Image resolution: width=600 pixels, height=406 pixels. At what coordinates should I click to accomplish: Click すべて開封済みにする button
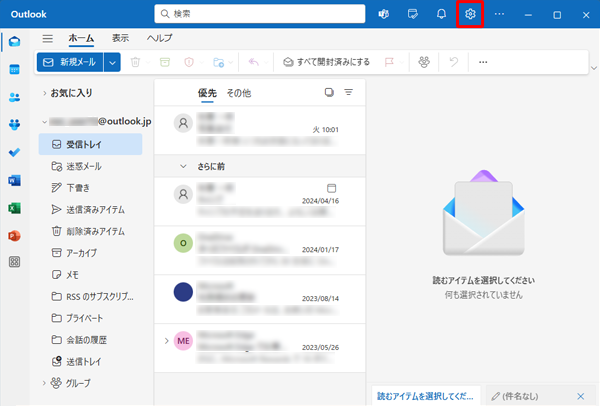point(326,62)
